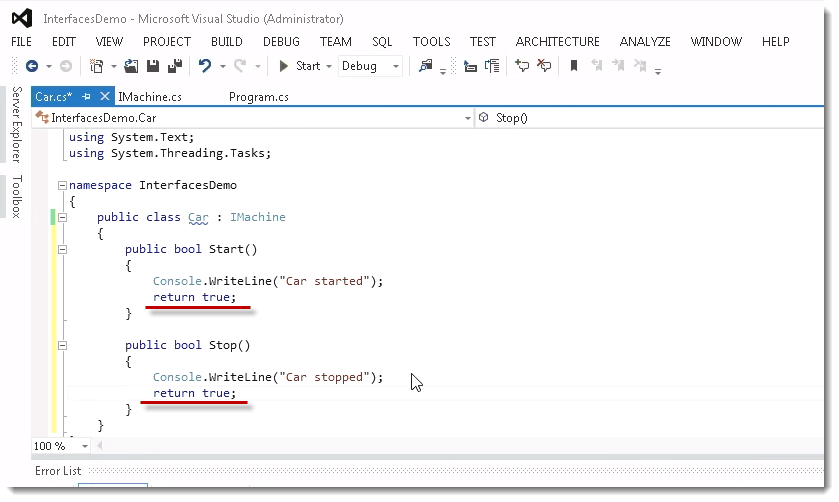Click the Car class name identifier
Screen dimensions: 839x502
pyautogui.click(x=198, y=217)
